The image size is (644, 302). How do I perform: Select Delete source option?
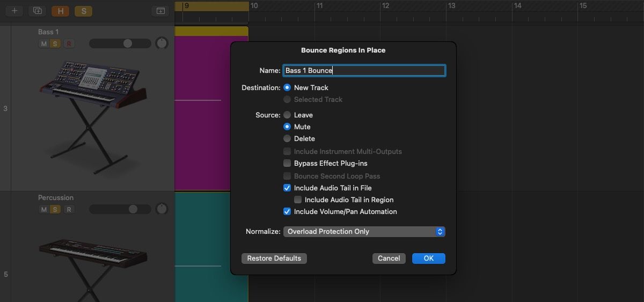pos(287,138)
